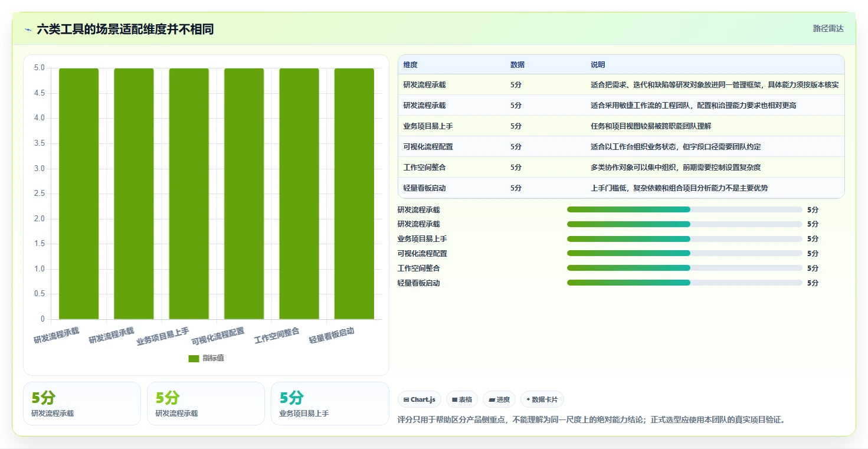868x449 pixels.
Task: Click the description '任务和项目视图较易被跨职能团队理解'
Action: pos(651,126)
